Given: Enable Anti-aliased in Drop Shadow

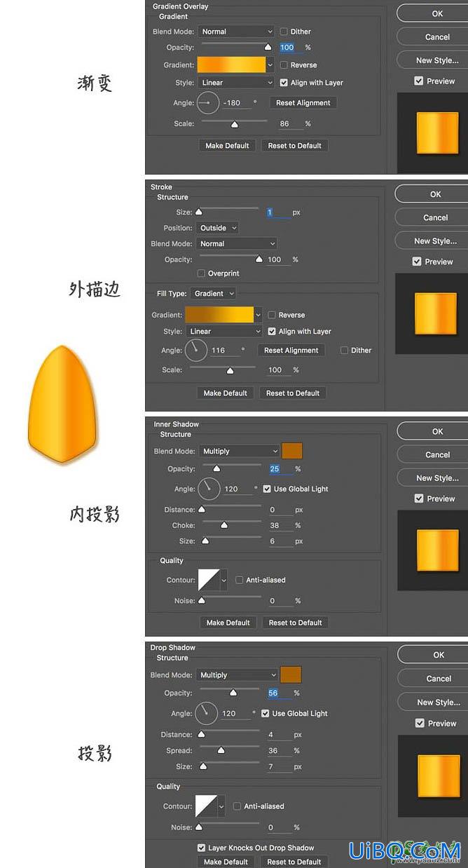Looking at the screenshot, I should 238,806.
